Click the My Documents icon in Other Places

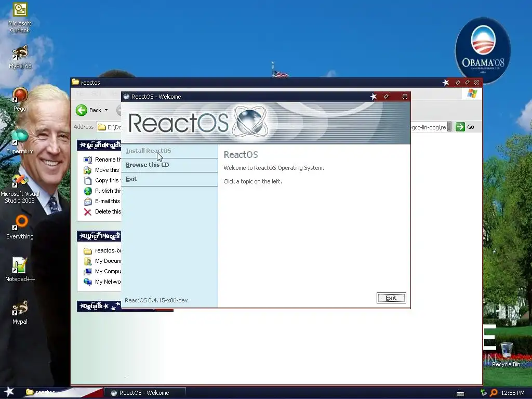[87, 261]
